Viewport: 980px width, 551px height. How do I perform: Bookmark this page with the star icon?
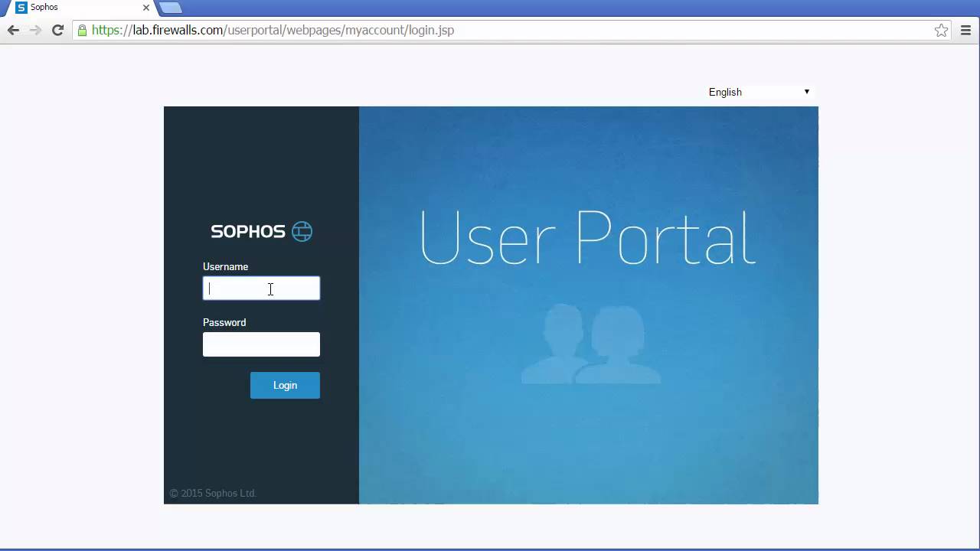[942, 30]
